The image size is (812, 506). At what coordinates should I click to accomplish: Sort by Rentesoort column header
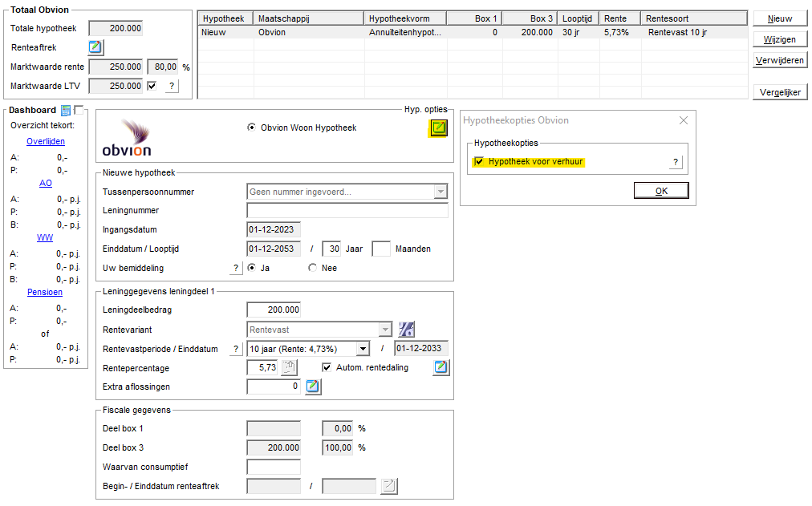click(694, 18)
